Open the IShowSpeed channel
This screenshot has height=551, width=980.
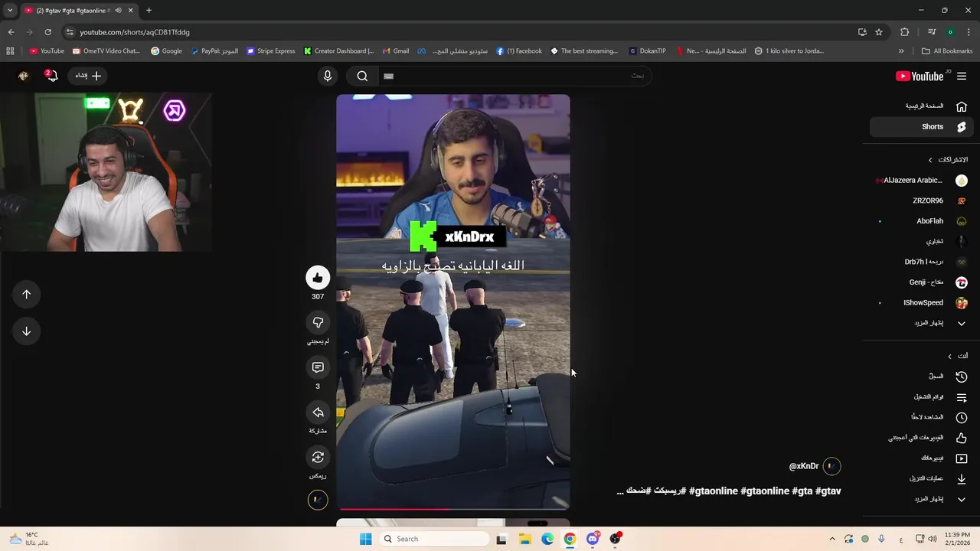click(x=922, y=302)
